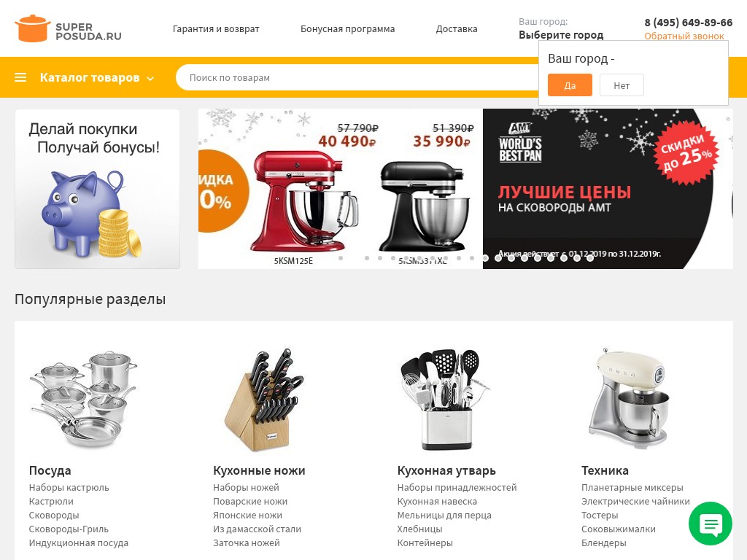
Task: Open Бонусная программа menu item
Action: [x=348, y=28]
